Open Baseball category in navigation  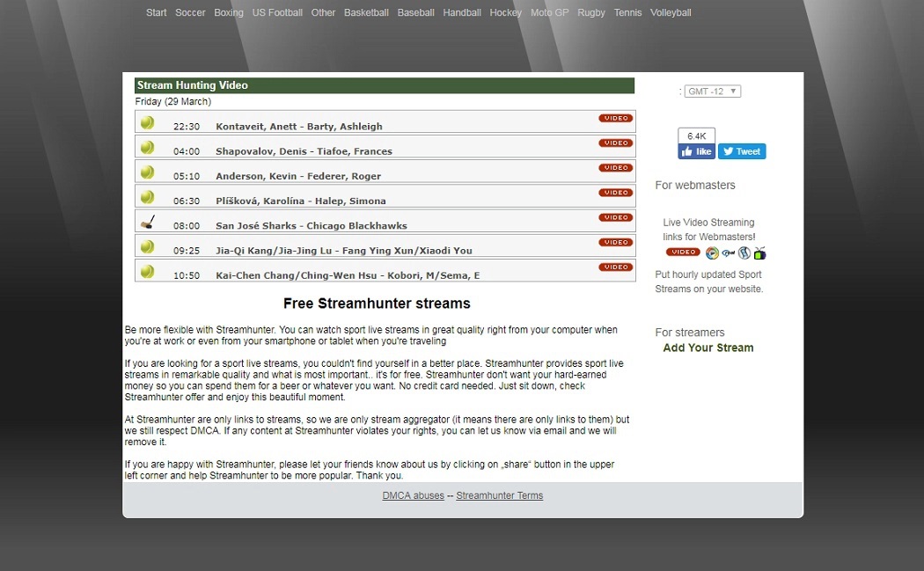pos(416,12)
